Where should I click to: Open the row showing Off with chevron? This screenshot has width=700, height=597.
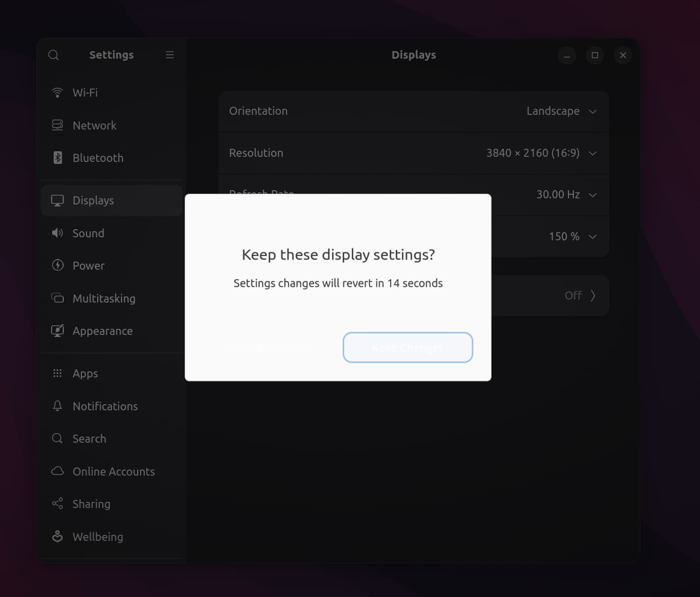point(580,295)
